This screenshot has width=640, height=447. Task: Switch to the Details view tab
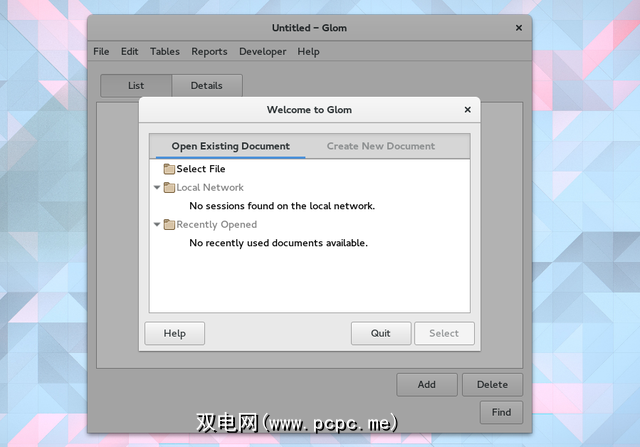tap(207, 85)
